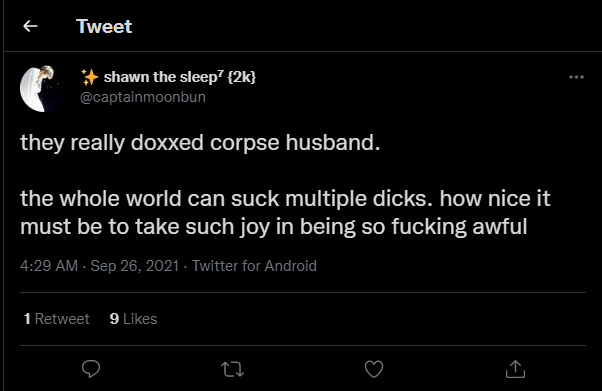Click the '4:29 AM' timestamp
This screenshot has width=602, height=391.
click(x=49, y=266)
